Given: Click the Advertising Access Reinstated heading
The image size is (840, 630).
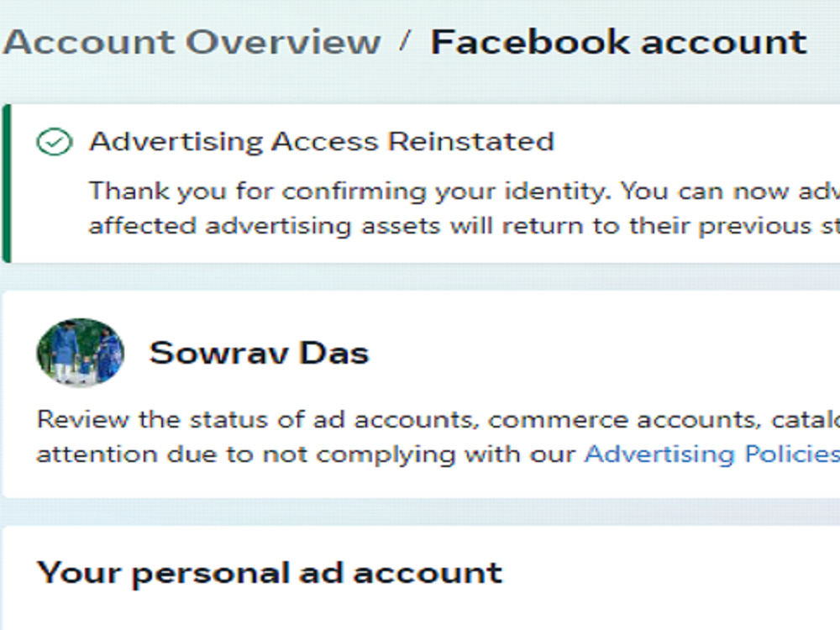Looking at the screenshot, I should [322, 142].
